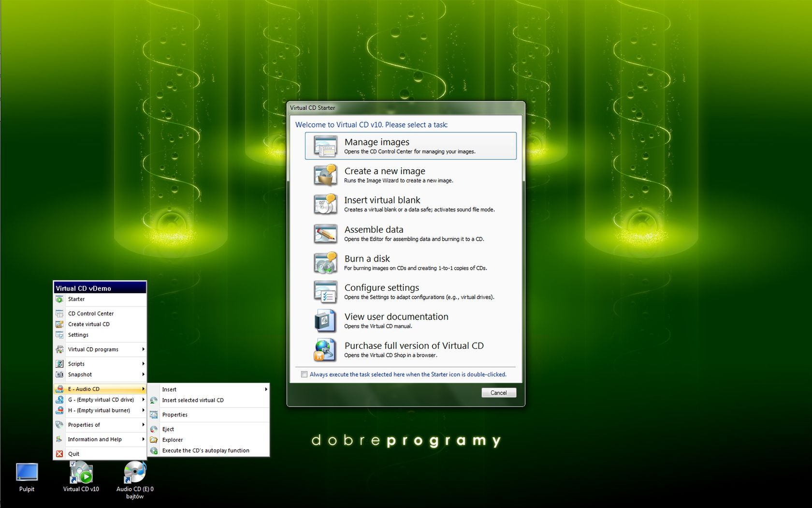Click the Create a new image icon

(x=325, y=175)
